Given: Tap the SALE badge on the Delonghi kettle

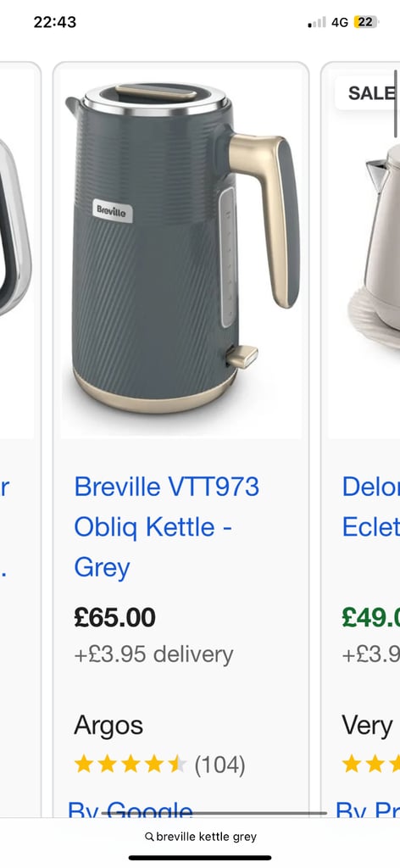Looking at the screenshot, I should [367, 93].
